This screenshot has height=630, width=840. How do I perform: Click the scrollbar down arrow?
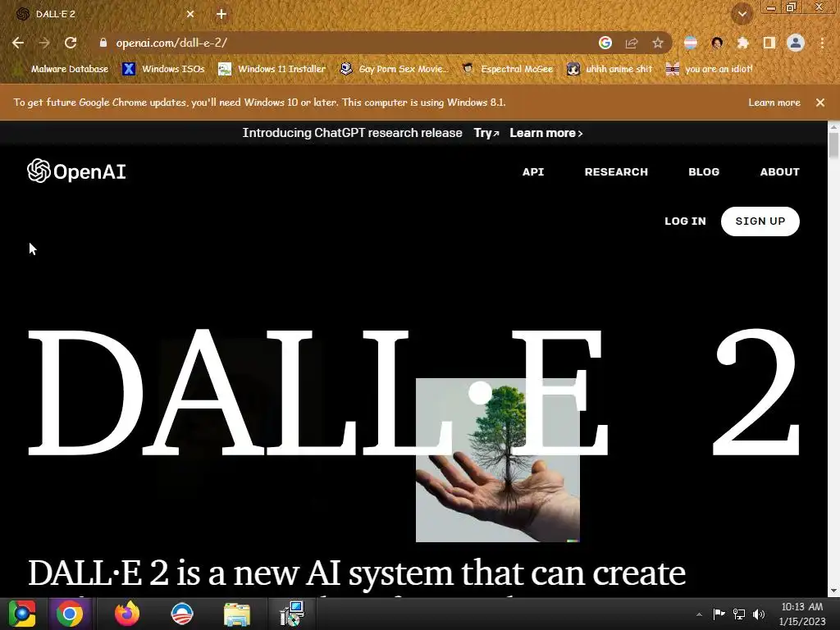click(833, 591)
